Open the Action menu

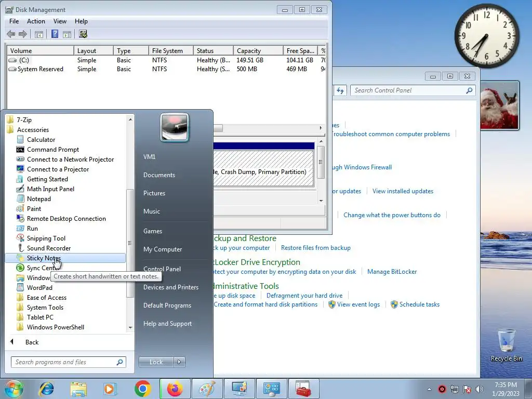(x=36, y=21)
